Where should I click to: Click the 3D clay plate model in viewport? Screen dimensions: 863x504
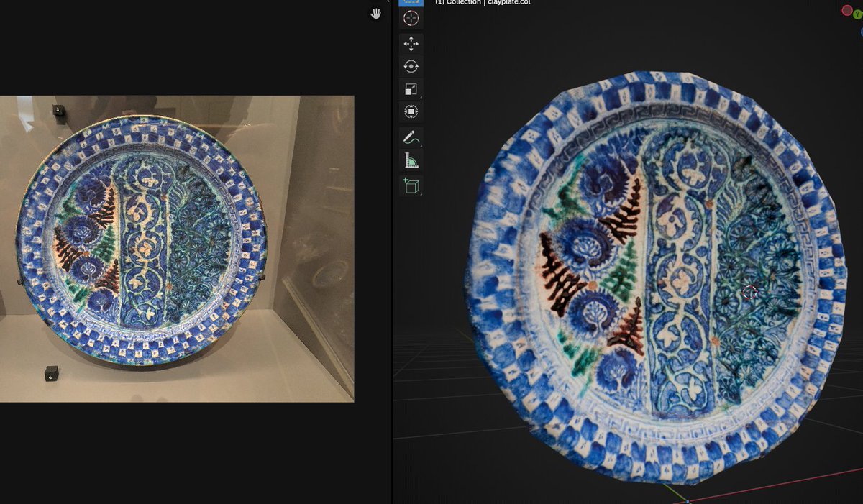(654, 277)
